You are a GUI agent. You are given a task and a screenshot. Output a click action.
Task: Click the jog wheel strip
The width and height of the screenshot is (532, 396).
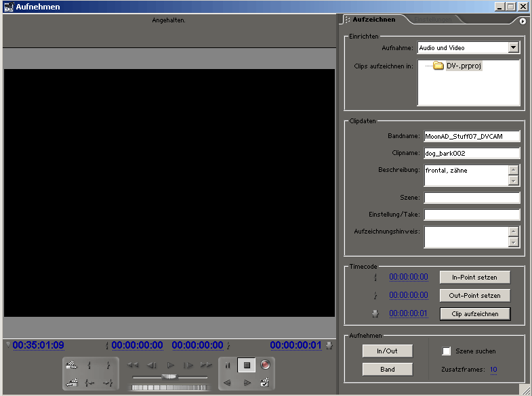click(x=169, y=387)
